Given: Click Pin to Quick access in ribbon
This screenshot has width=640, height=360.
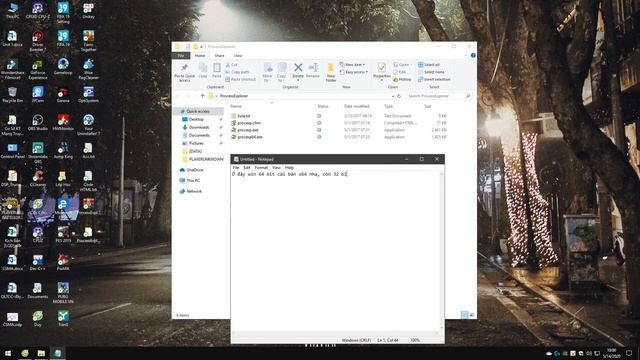Looking at the screenshot, I should pos(184,73).
